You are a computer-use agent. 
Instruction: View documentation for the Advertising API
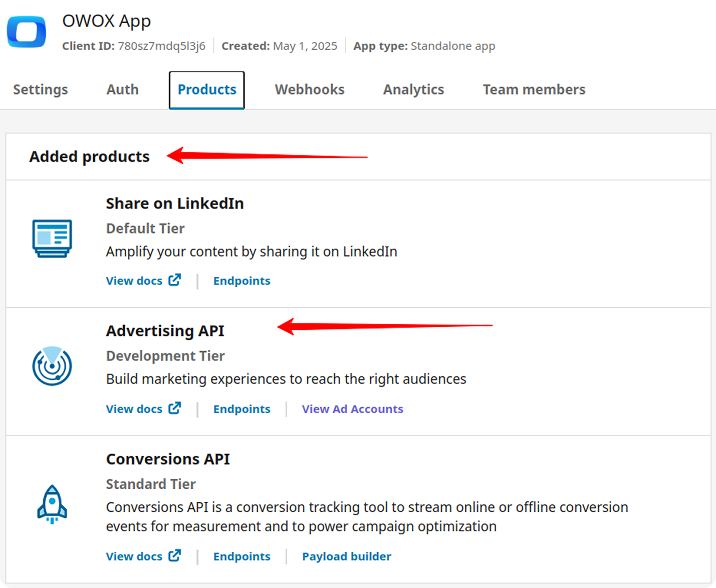click(134, 409)
